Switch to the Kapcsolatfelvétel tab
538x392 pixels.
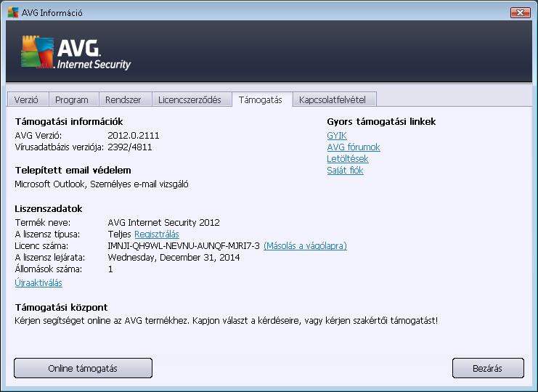(335, 99)
